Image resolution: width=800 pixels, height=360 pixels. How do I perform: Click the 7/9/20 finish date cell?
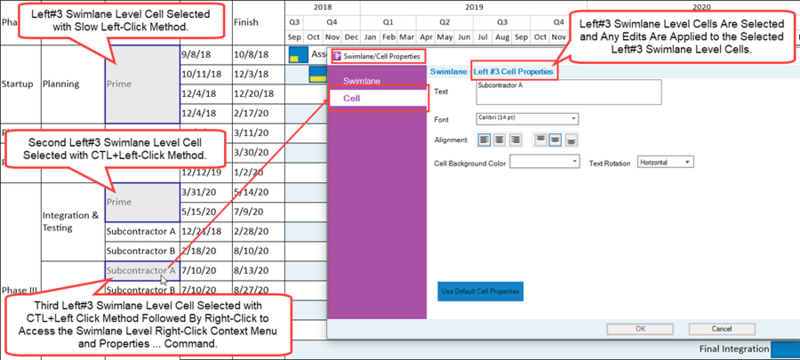[x=258, y=212]
